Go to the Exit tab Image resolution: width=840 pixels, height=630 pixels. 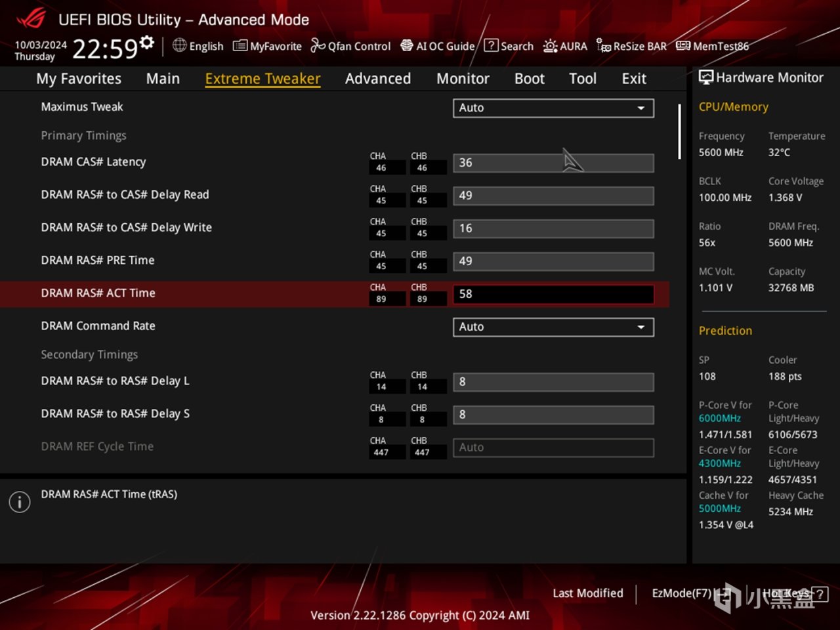point(634,79)
